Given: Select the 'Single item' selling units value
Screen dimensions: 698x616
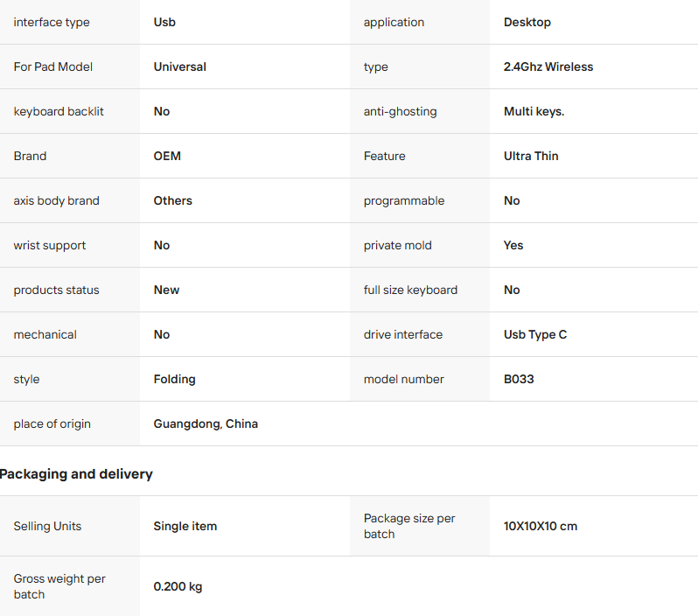Looking at the screenshot, I should (x=185, y=526).
